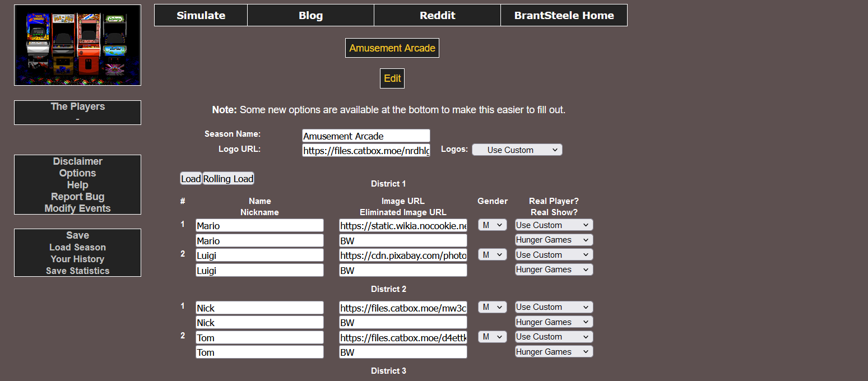Click the District 1 heading text
Image resolution: width=868 pixels, height=381 pixels.
point(388,184)
